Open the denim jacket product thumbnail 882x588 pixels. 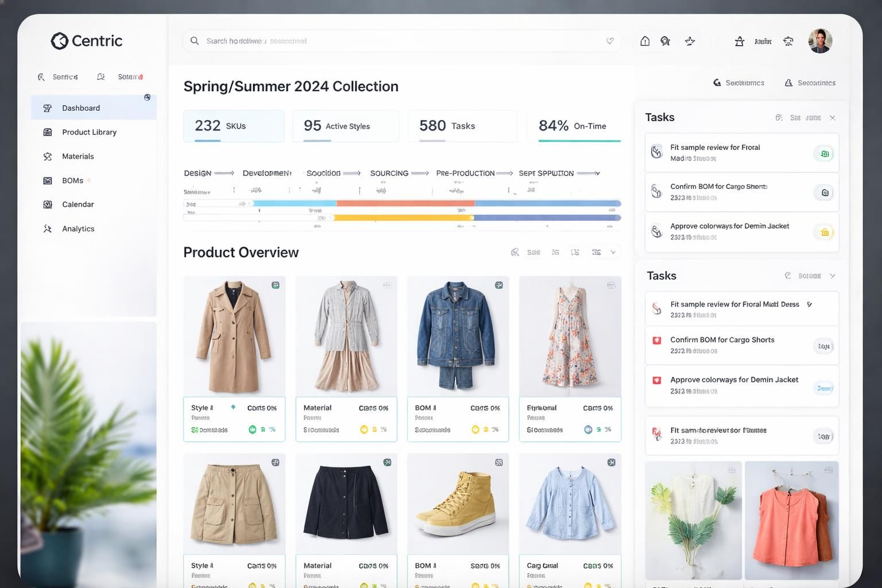point(458,336)
